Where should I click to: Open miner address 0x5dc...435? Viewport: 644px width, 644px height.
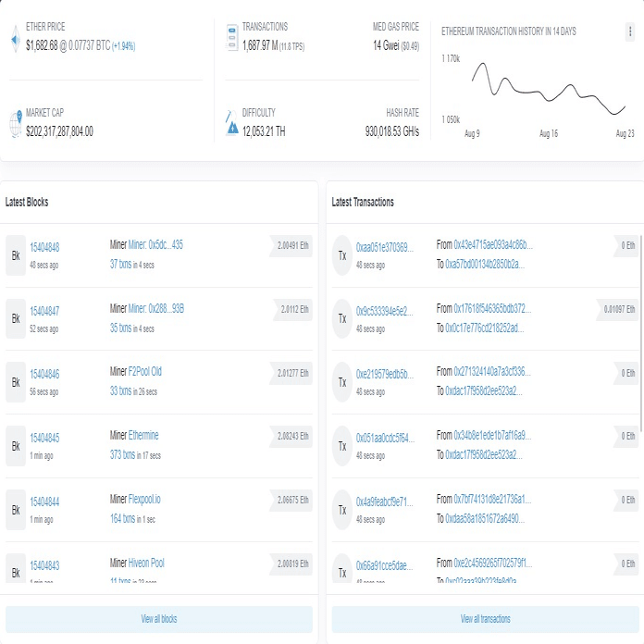tap(155, 245)
